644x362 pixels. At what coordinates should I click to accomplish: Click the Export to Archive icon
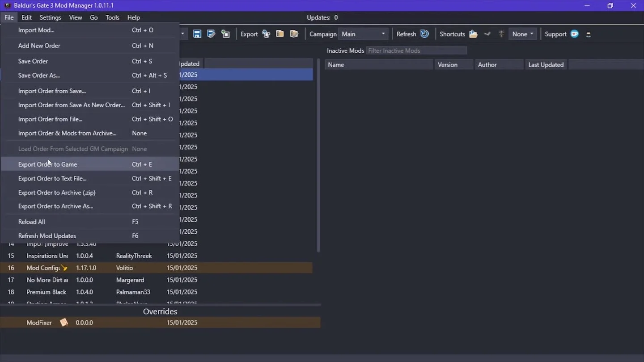pyautogui.click(x=280, y=34)
